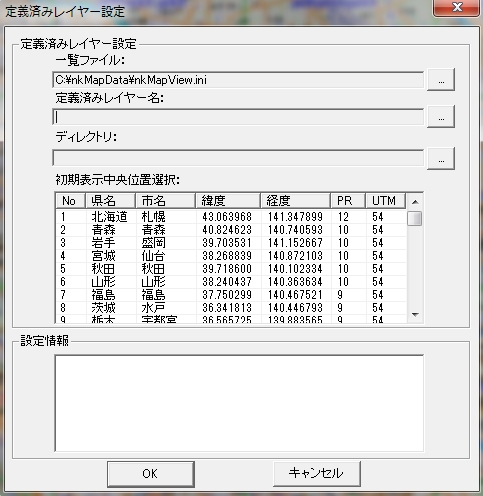Image resolution: width=483 pixels, height=496 pixels.
Task: Click the list scroll-up arrow
Action: (x=415, y=202)
